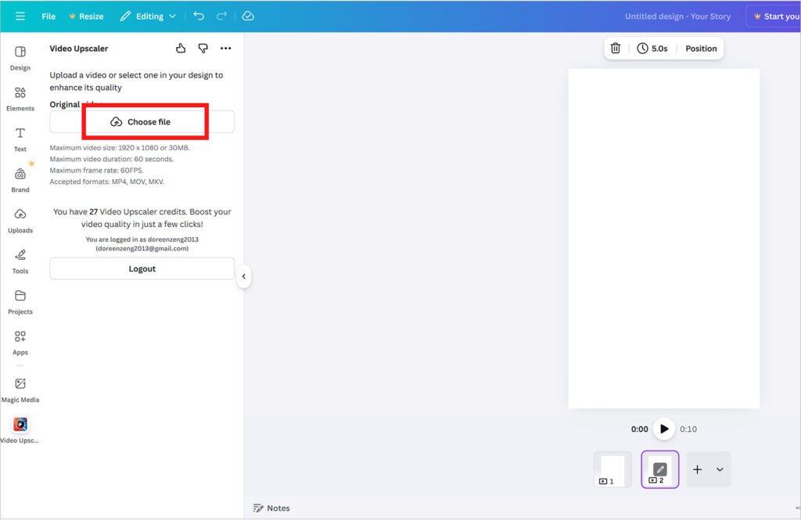The image size is (801, 532).
Task: Open the Editing mode dropdown
Action: [x=148, y=16]
